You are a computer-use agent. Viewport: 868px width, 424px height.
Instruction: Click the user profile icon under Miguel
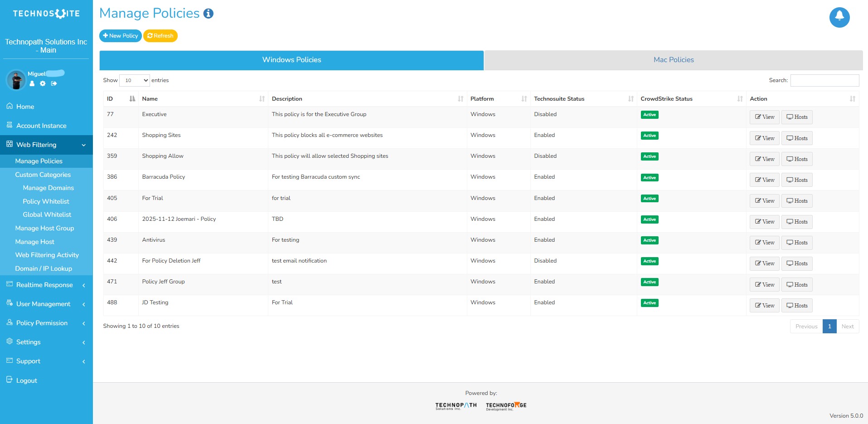pyautogui.click(x=32, y=83)
